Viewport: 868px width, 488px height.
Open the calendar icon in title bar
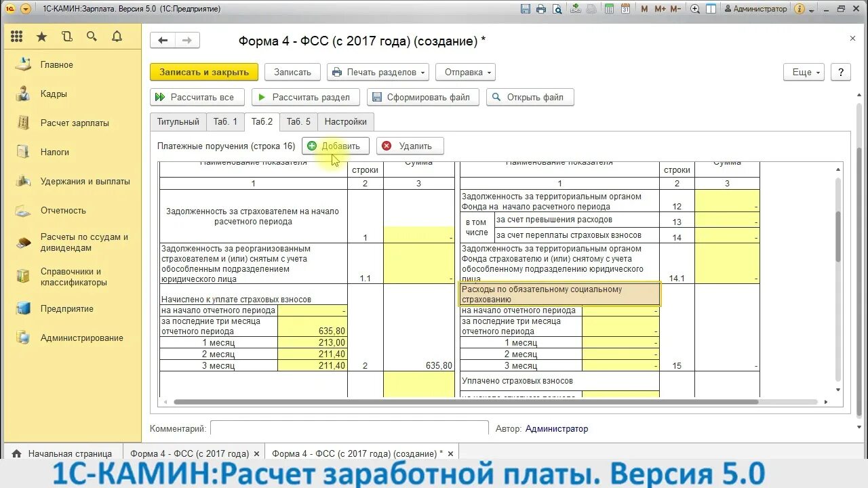625,9
